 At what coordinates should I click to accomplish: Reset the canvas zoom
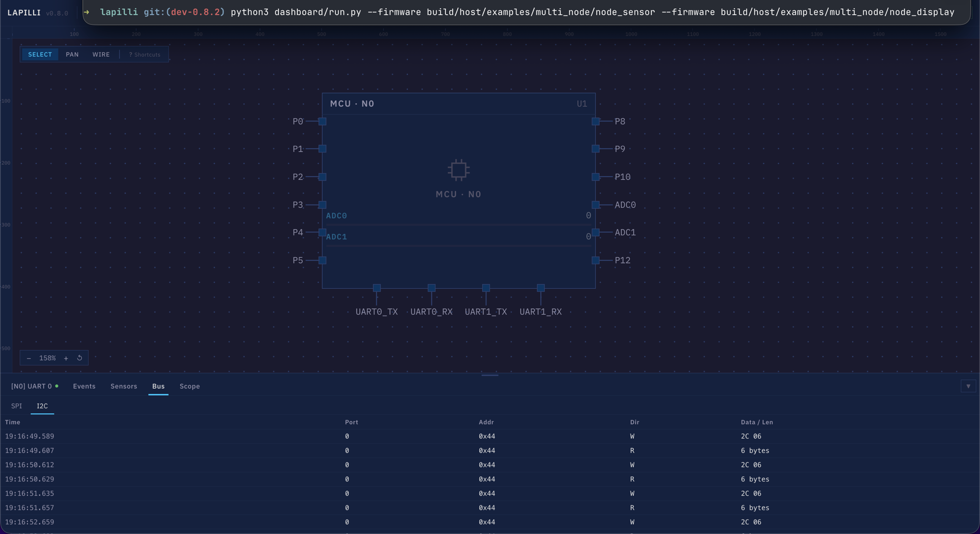point(79,358)
